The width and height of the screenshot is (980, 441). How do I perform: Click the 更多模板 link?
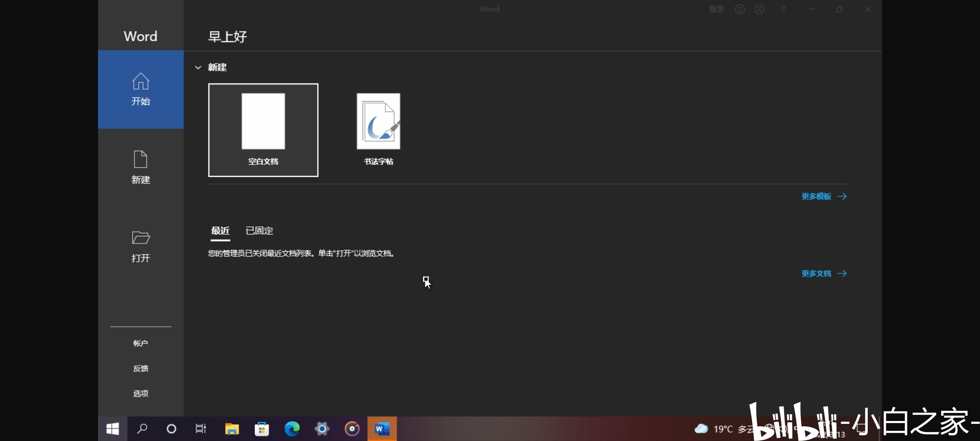point(817,196)
